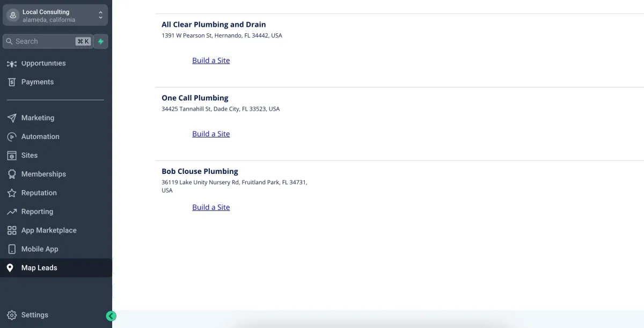The height and width of the screenshot is (328, 644).
Task: Open Settings in the sidebar
Action: pyautogui.click(x=34, y=315)
